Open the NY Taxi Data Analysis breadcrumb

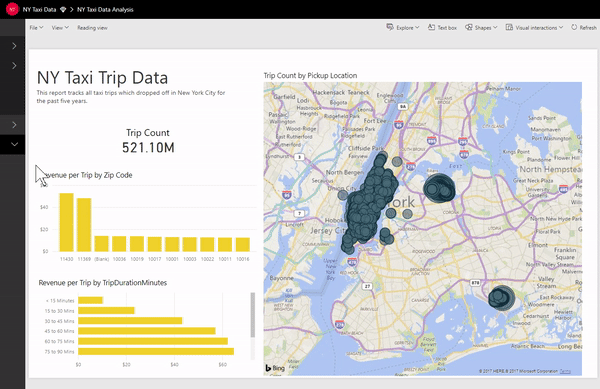pos(105,10)
